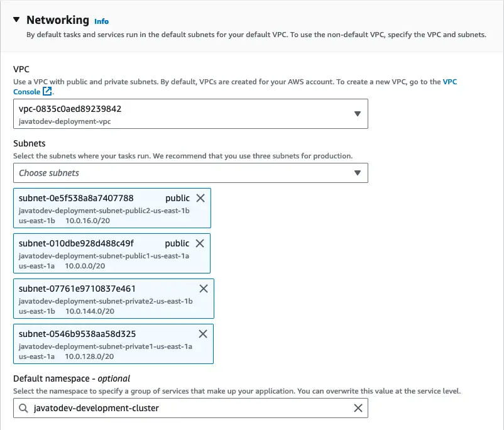
Task: Remove subnet-0546b9538aa58d325 with its X icon
Action: [x=203, y=334]
